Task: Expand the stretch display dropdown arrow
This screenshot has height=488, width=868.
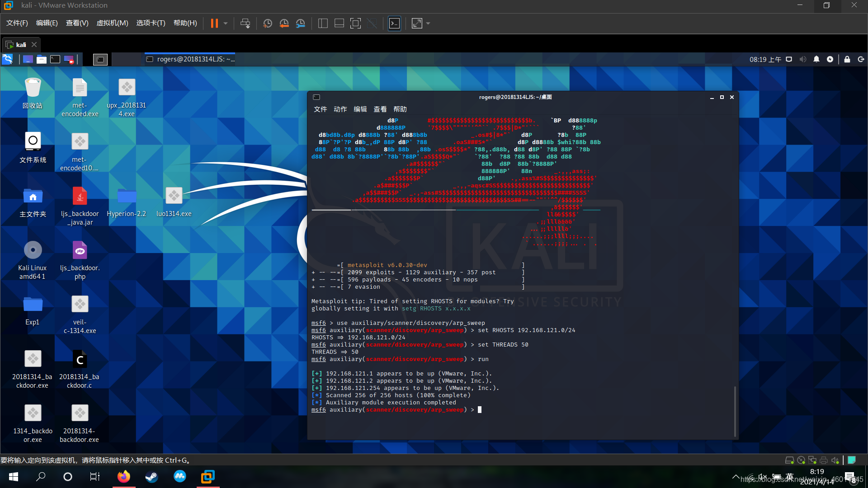Action: 428,23
